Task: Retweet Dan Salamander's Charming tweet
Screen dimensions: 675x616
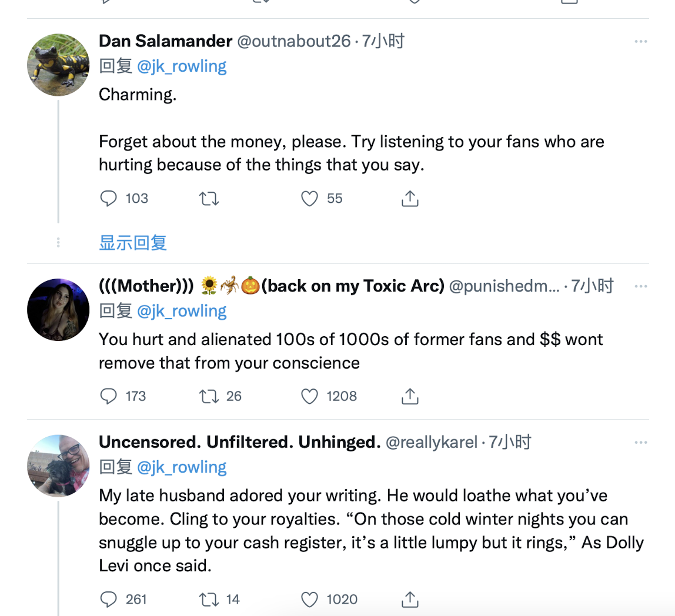Action: [209, 199]
